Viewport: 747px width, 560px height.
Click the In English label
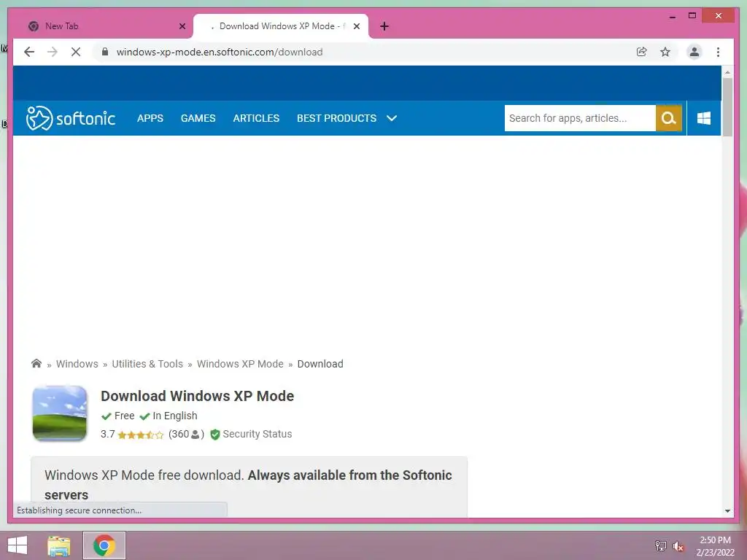click(175, 416)
